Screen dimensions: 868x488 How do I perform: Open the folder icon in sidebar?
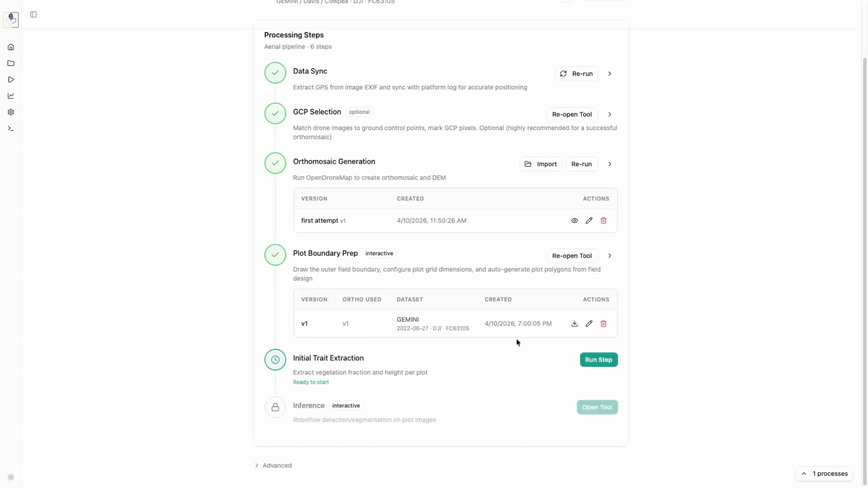11,63
